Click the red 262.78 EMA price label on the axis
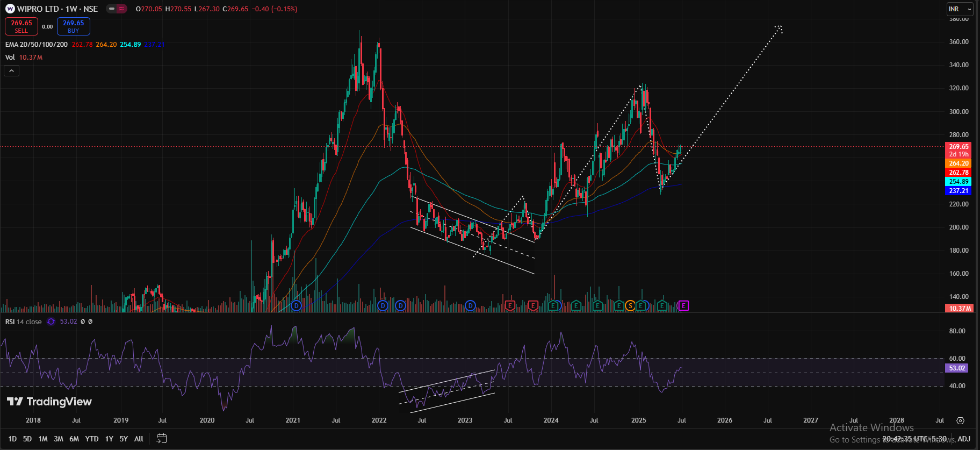 [959, 173]
